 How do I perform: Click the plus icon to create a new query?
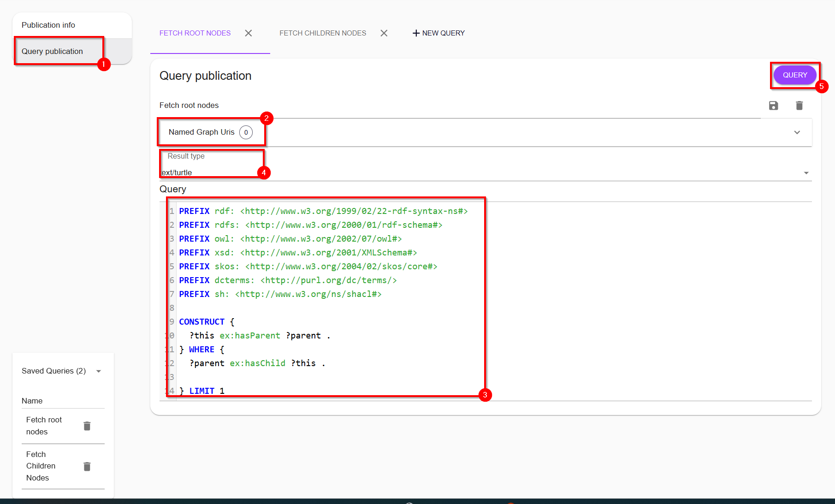416,33
